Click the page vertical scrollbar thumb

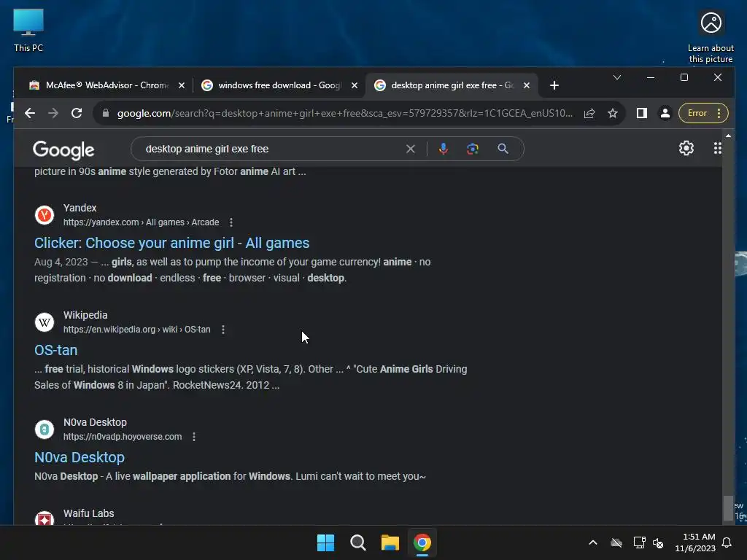(727, 508)
